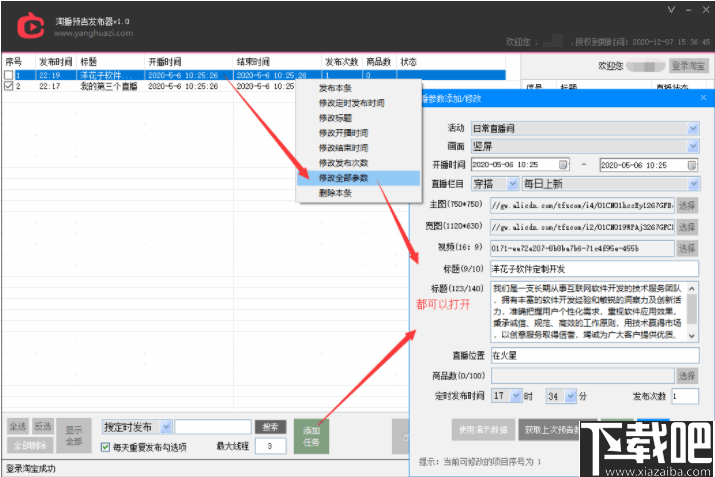Choose 删除本条 menu entry
715x477 pixels.
335,193
